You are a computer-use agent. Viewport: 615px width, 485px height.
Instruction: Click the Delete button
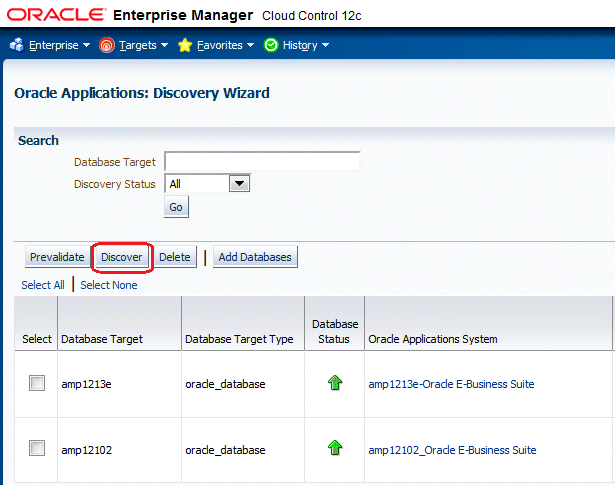[175, 257]
